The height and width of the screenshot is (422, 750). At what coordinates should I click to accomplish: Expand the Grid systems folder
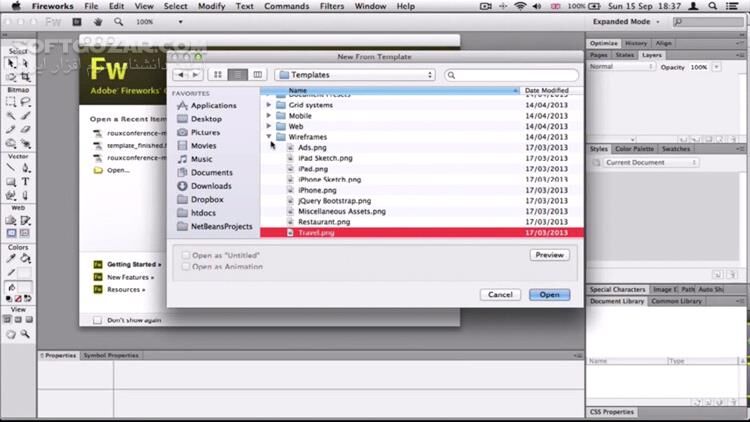(x=269, y=105)
